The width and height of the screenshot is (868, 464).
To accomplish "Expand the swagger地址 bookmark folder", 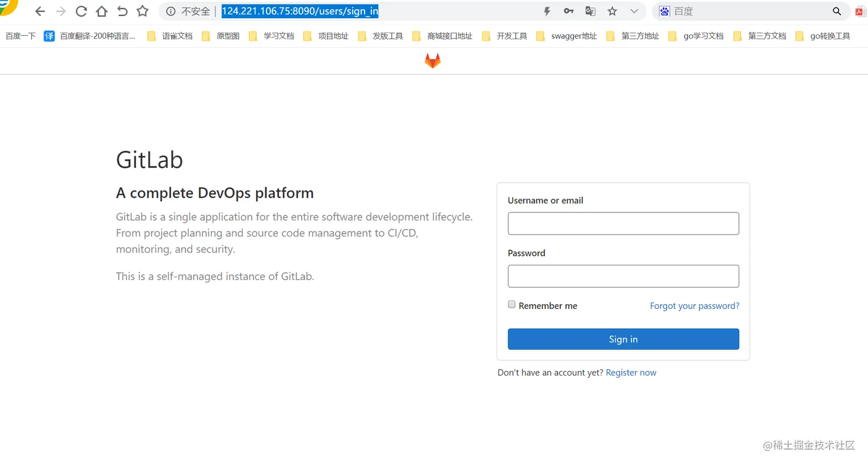I will click(567, 36).
